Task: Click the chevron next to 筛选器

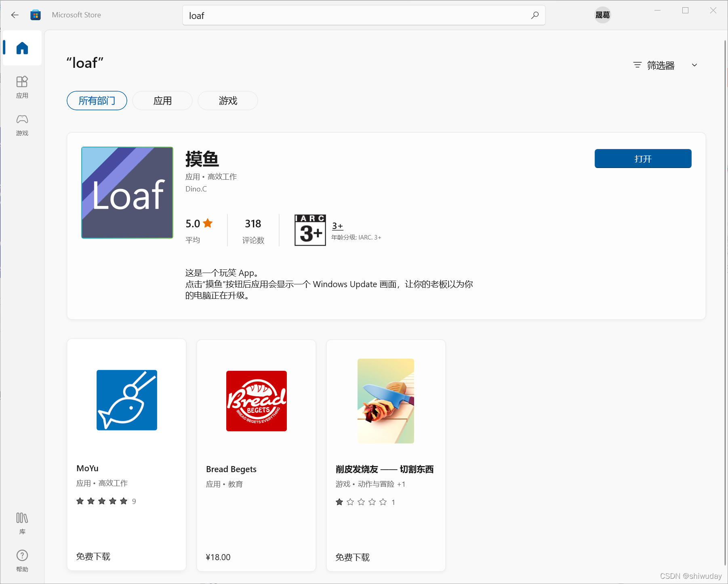Action: coord(694,65)
